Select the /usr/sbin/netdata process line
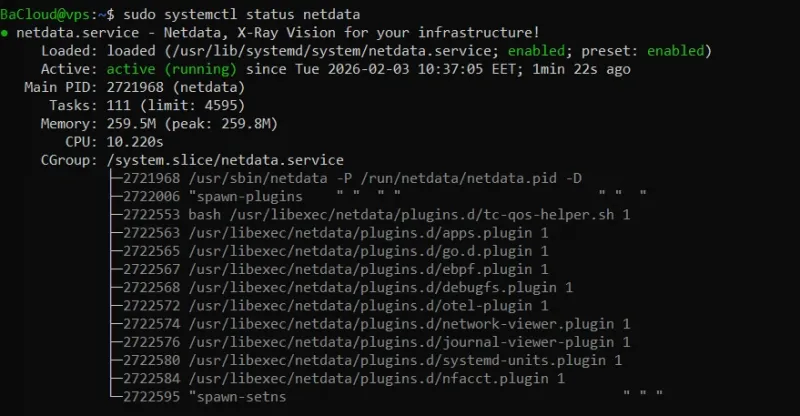 click(x=350, y=178)
